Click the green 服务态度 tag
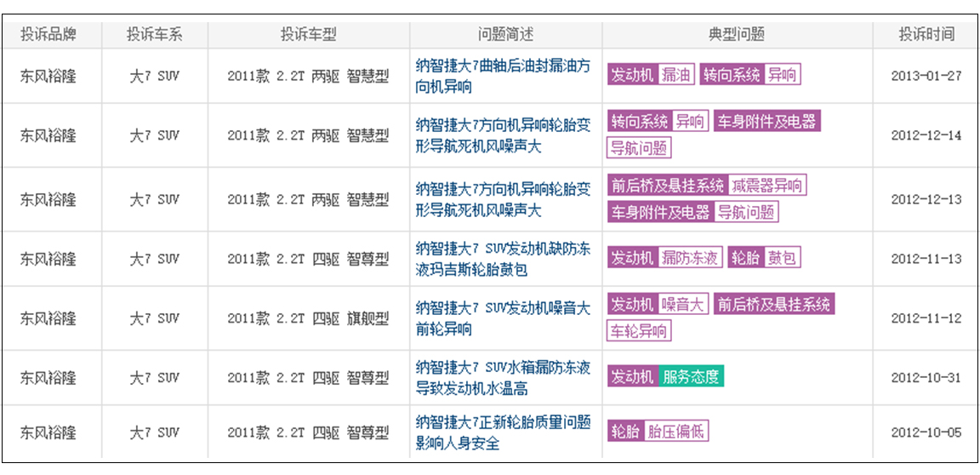 (x=691, y=376)
